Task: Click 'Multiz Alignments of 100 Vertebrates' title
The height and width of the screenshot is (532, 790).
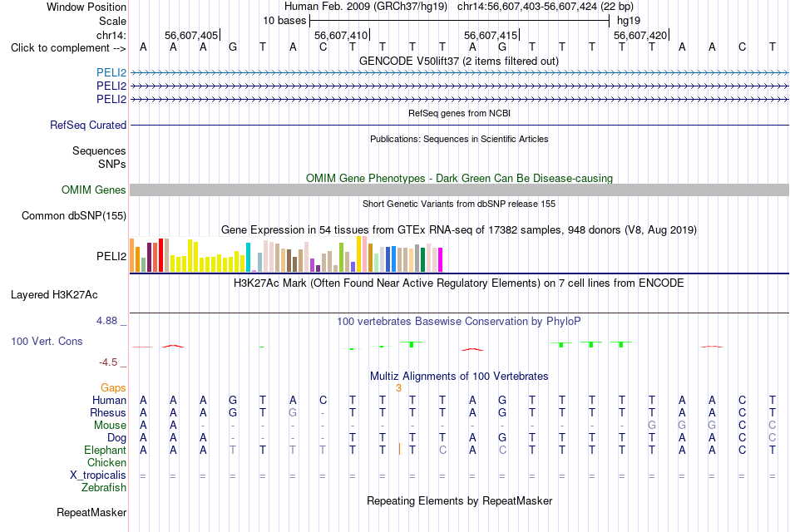Action: 459,377
